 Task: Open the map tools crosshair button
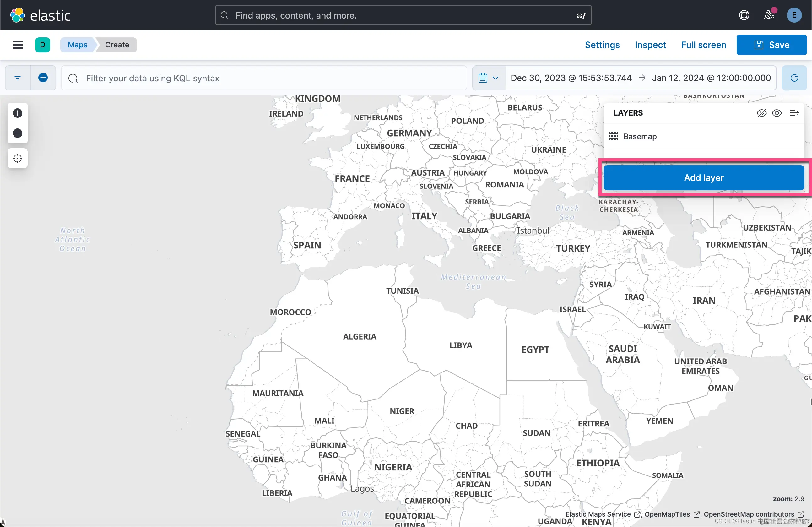tap(17, 158)
